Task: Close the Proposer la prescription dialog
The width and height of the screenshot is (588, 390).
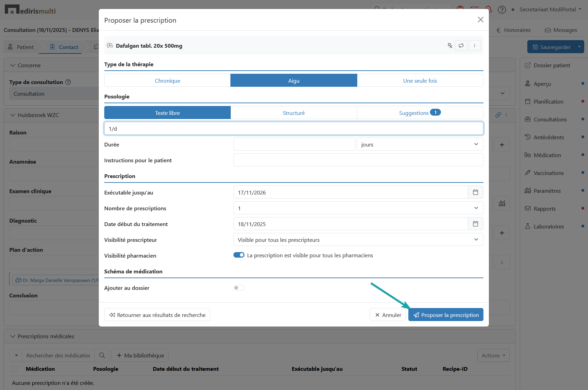Action: point(481,20)
